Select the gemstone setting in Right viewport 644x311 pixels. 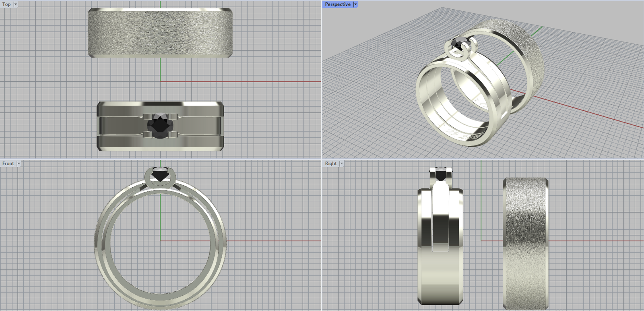pyautogui.click(x=441, y=176)
